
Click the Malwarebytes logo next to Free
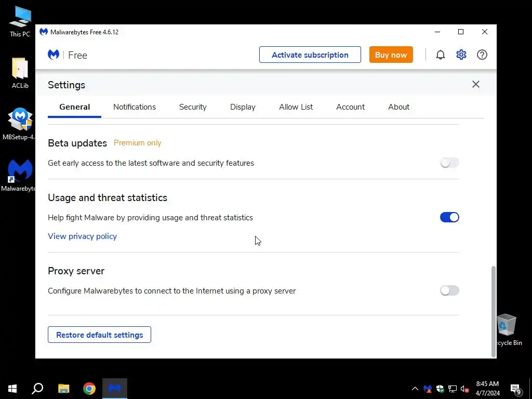(54, 55)
